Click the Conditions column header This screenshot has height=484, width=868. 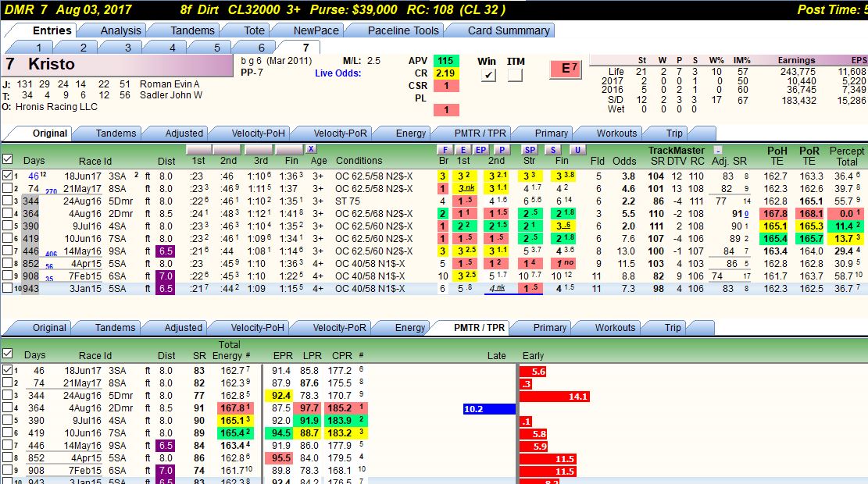tap(359, 160)
